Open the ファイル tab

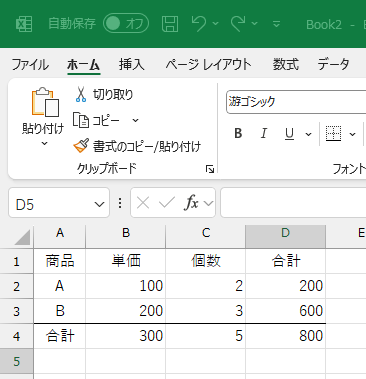point(30,64)
